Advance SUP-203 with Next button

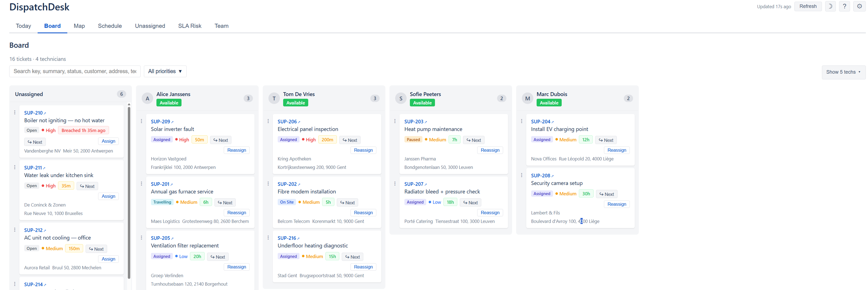pyautogui.click(x=474, y=140)
